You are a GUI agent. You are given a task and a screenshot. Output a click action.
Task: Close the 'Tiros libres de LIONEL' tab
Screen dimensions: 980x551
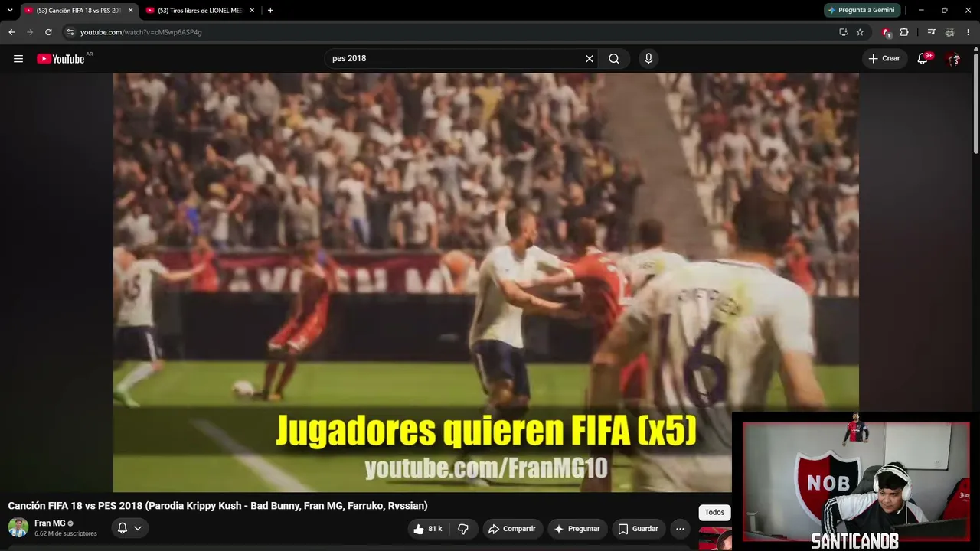pyautogui.click(x=252, y=11)
